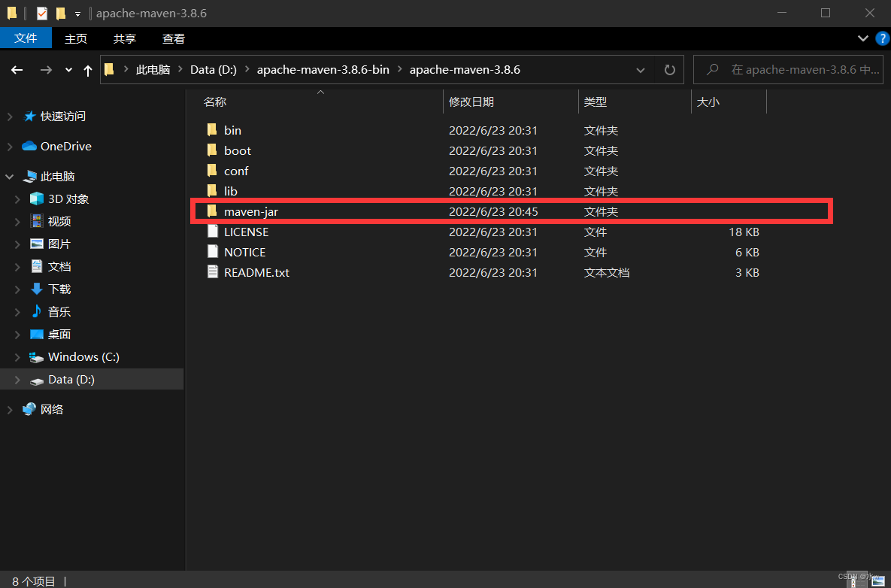
Task: Expand the OneDrive tree node
Action: (x=10, y=146)
